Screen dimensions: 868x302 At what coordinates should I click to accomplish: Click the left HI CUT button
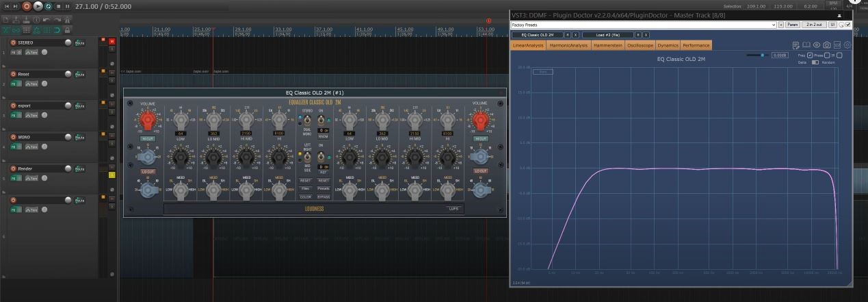148,139
